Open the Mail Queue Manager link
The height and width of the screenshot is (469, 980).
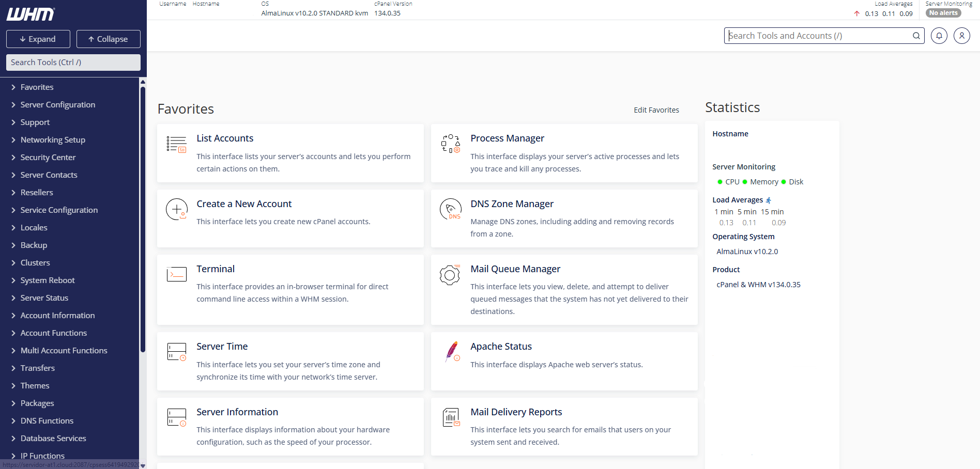coord(515,269)
